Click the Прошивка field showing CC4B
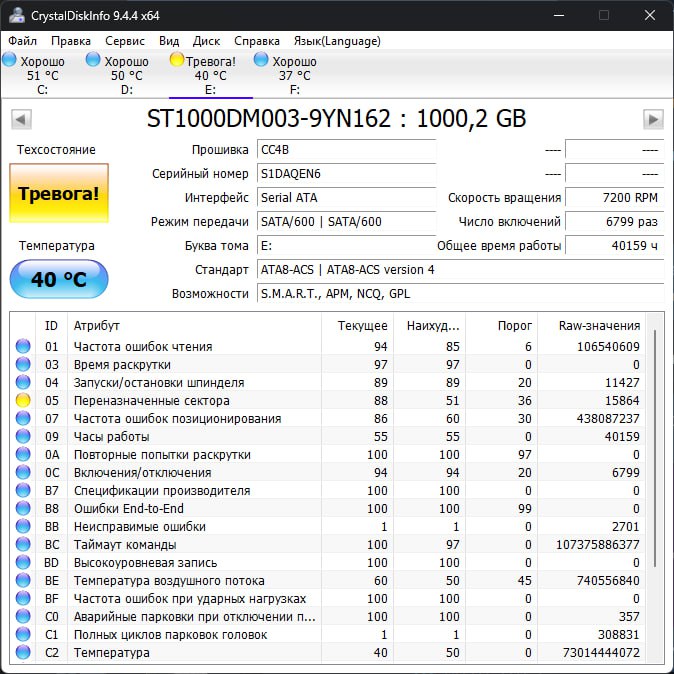 pos(346,150)
